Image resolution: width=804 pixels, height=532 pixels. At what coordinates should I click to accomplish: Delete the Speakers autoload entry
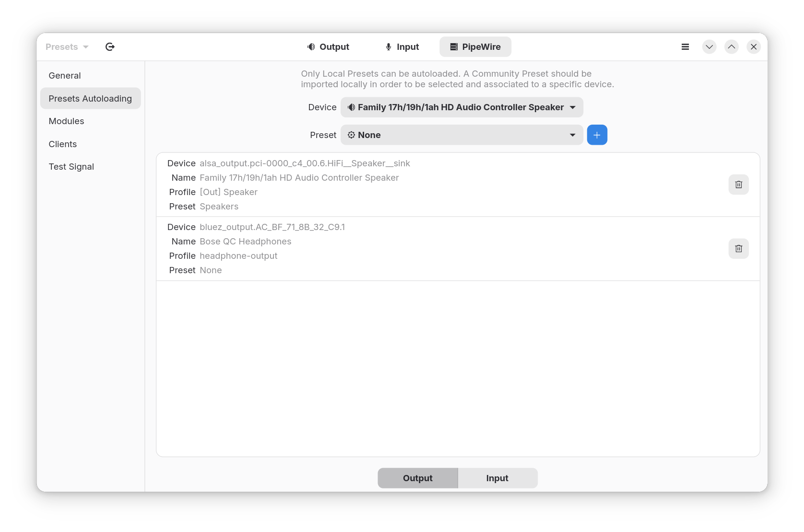pyautogui.click(x=738, y=185)
